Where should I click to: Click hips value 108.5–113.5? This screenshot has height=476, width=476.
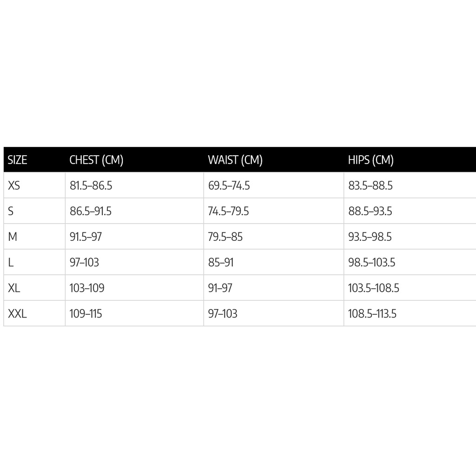(x=372, y=313)
